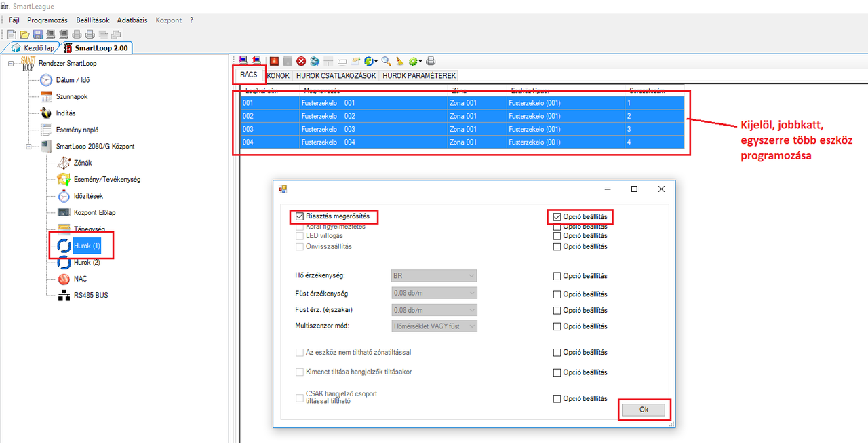868x443 pixels.
Task: Click the Dátum / Idő clock icon
Action: pyautogui.click(x=46, y=80)
